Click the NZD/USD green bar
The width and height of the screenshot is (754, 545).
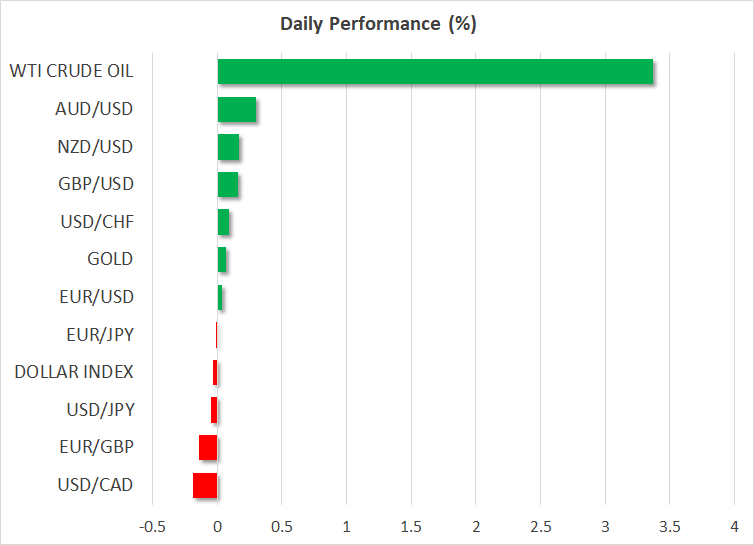[x=228, y=147]
